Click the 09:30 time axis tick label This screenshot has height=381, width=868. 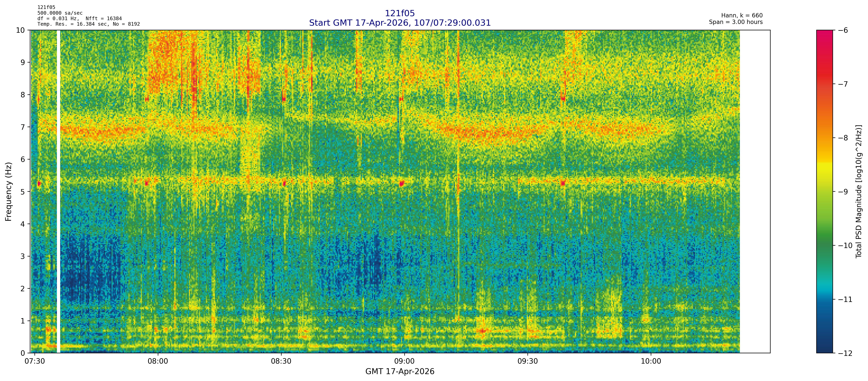point(527,361)
